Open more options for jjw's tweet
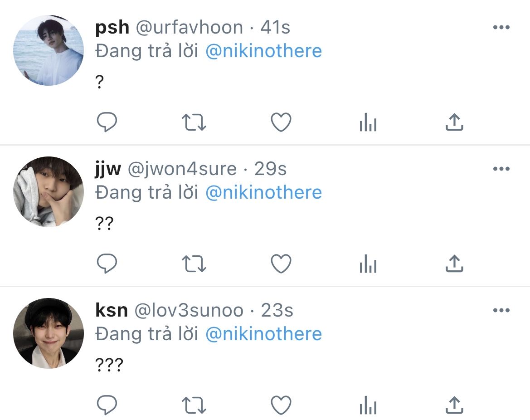Image resolution: width=530 pixels, height=420 pixels. 501,168
